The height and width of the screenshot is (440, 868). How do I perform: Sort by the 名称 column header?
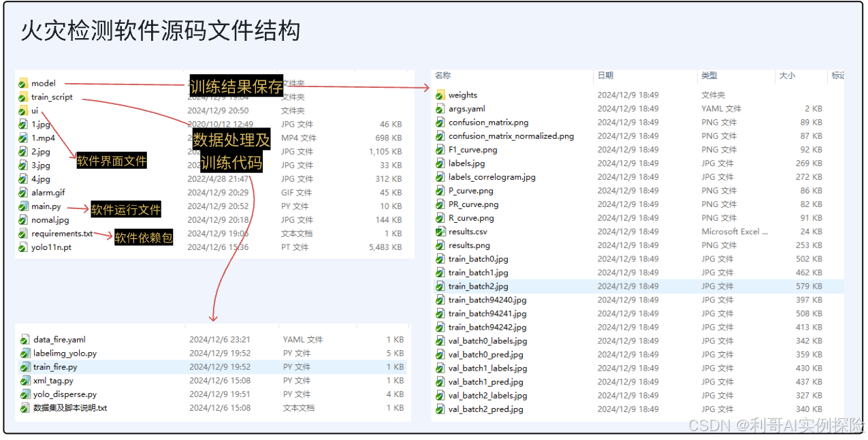[443, 76]
